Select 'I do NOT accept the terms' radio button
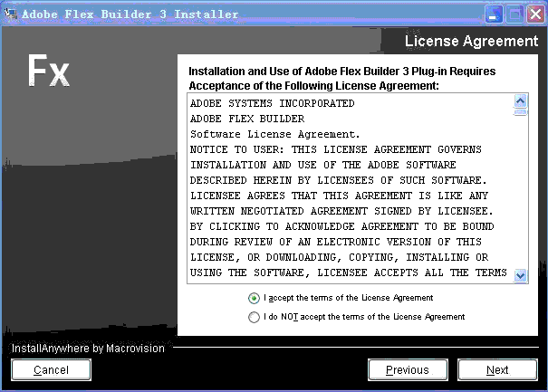The image size is (548, 392). tap(255, 317)
